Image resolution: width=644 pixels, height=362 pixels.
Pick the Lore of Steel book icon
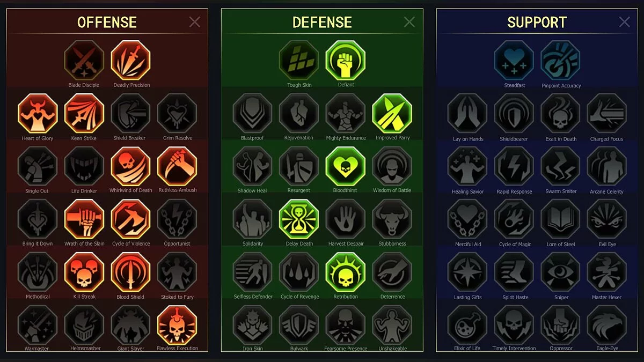click(561, 219)
